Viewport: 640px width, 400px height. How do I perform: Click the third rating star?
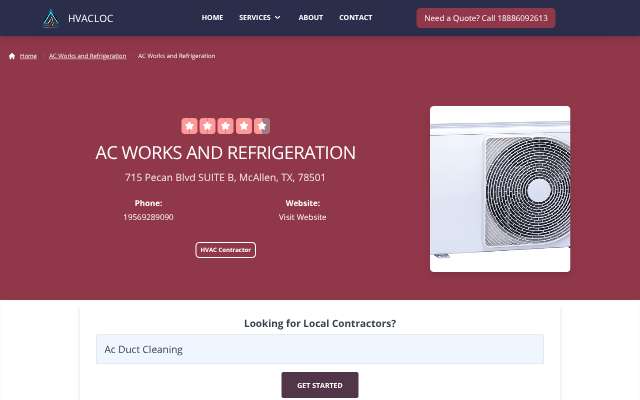click(x=225, y=126)
